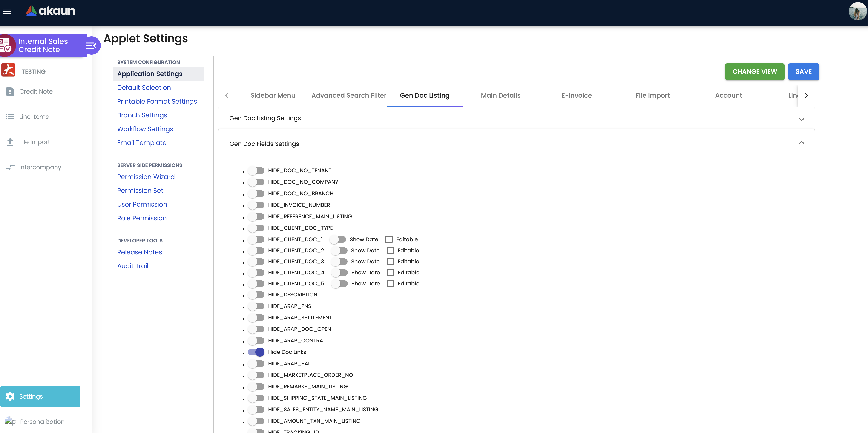Toggle HIDE_AMOUNT_TXN_MAIN_LISTING switch
This screenshot has width=868, height=433.
tap(256, 421)
